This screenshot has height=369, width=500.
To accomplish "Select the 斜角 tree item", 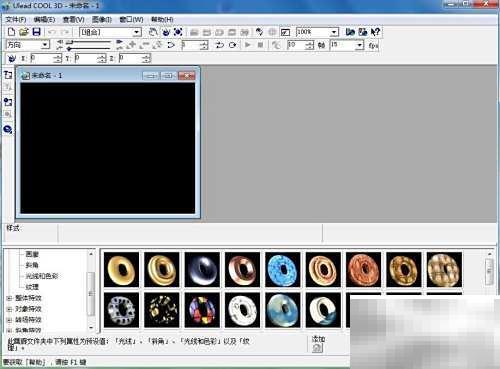I will click(32, 265).
